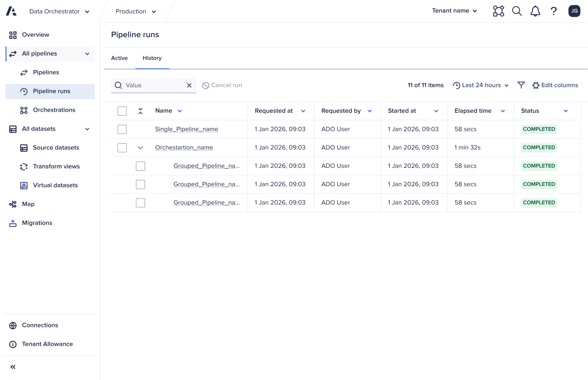
Task: Open the Single_Pipeline_name link
Action: (x=187, y=129)
